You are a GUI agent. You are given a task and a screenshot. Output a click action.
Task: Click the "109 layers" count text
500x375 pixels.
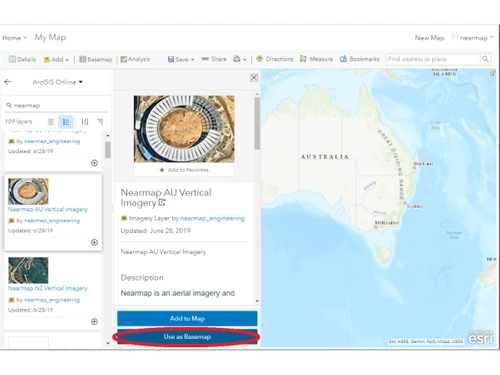point(19,122)
